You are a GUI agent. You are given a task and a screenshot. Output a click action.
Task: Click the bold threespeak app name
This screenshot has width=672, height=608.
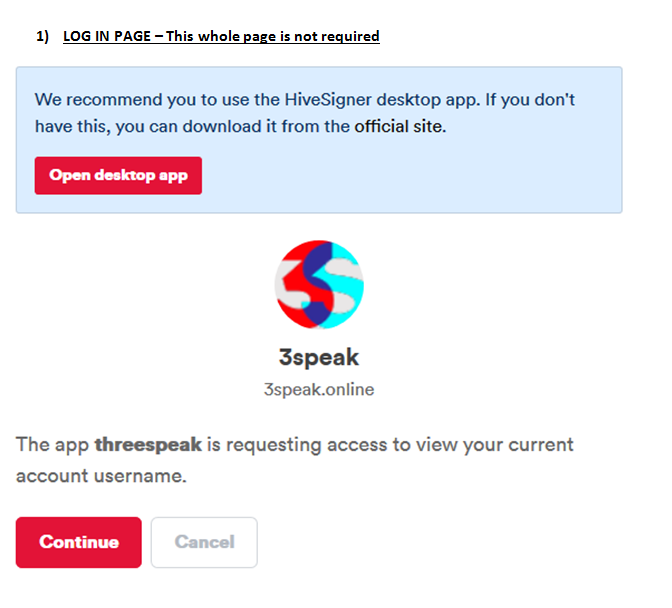pyautogui.click(x=148, y=445)
